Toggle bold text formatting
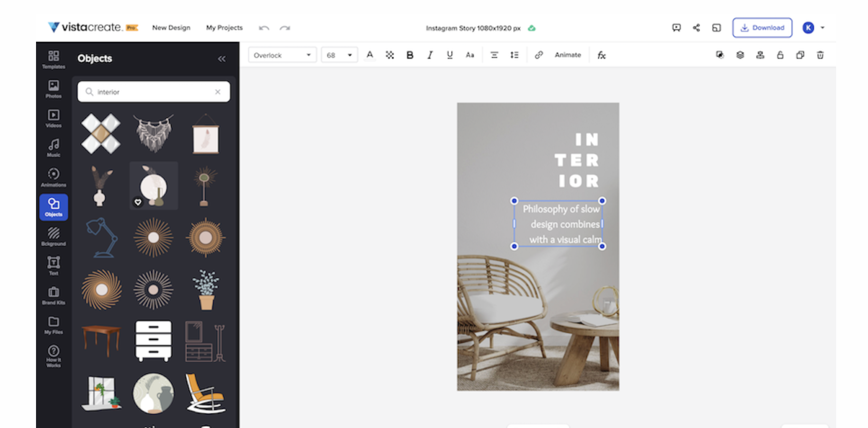 tap(410, 55)
